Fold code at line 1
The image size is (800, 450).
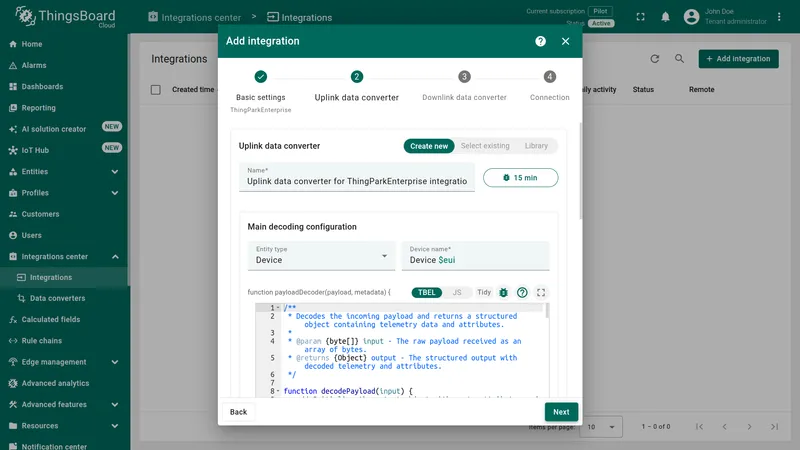[278, 308]
